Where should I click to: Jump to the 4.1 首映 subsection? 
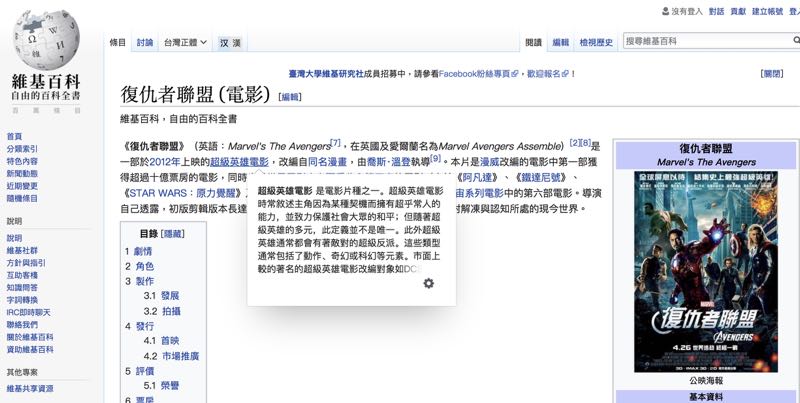(161, 341)
